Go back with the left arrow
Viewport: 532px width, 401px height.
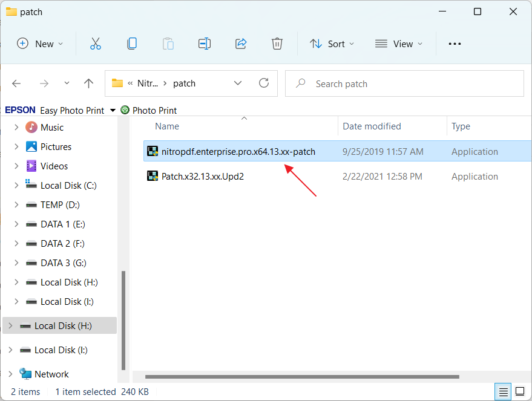point(16,83)
